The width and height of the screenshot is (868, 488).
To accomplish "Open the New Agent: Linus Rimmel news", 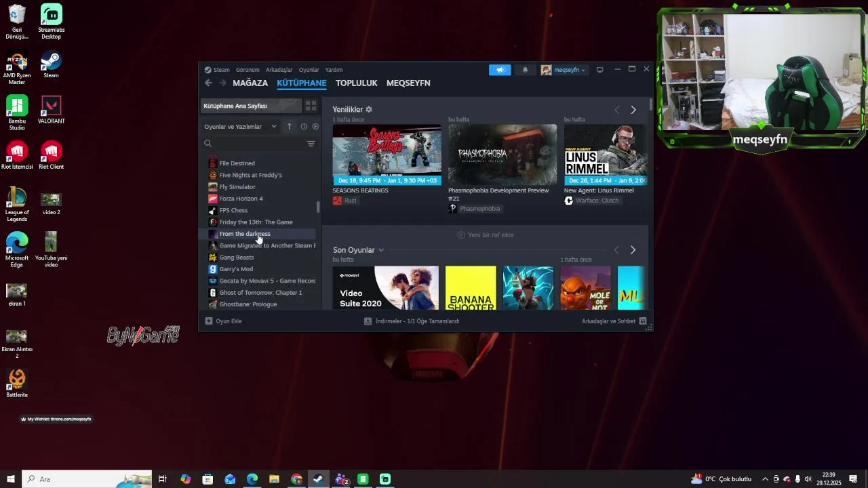I will (606, 155).
